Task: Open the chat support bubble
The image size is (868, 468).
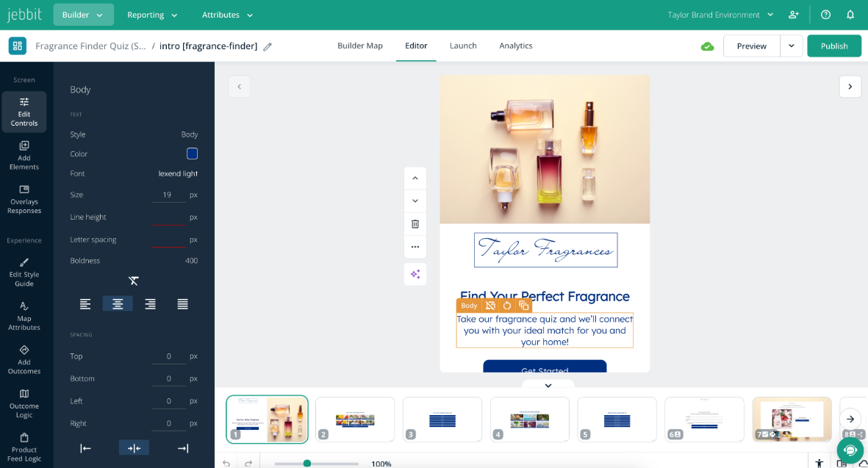Action: (850, 450)
